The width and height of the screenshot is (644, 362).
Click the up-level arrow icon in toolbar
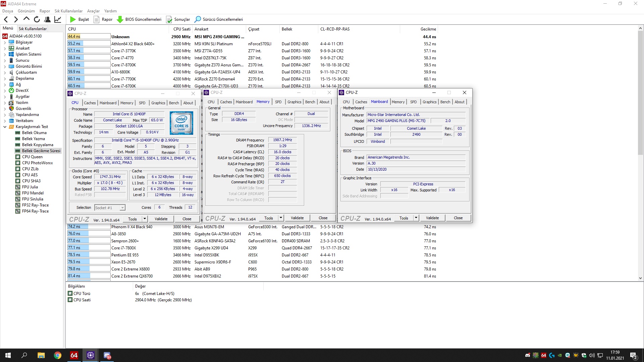click(x=26, y=19)
